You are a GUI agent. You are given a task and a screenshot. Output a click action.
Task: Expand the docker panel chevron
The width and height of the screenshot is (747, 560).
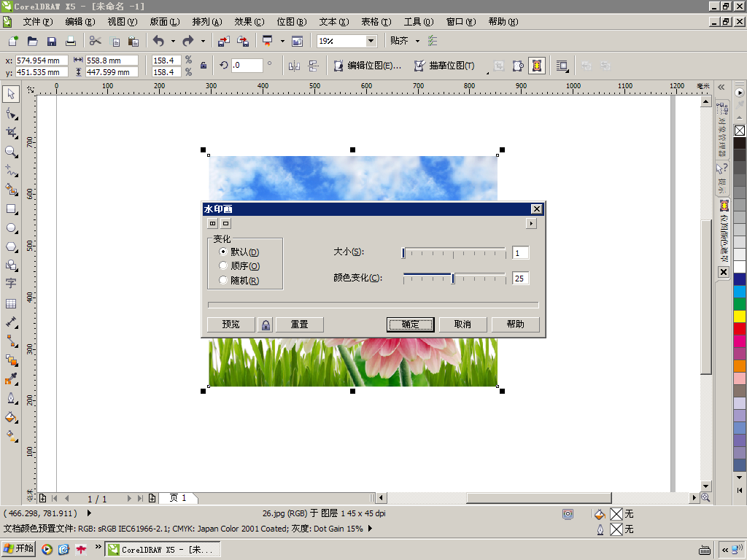[721, 87]
